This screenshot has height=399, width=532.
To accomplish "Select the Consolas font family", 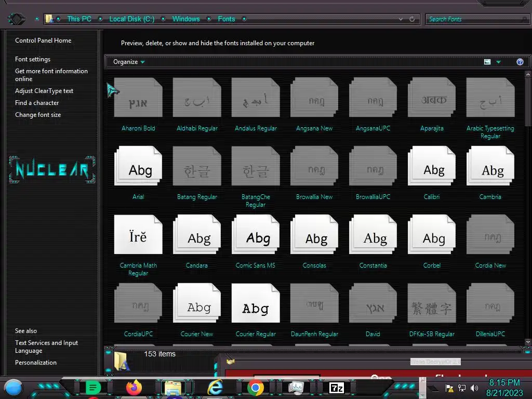I will pyautogui.click(x=314, y=234).
